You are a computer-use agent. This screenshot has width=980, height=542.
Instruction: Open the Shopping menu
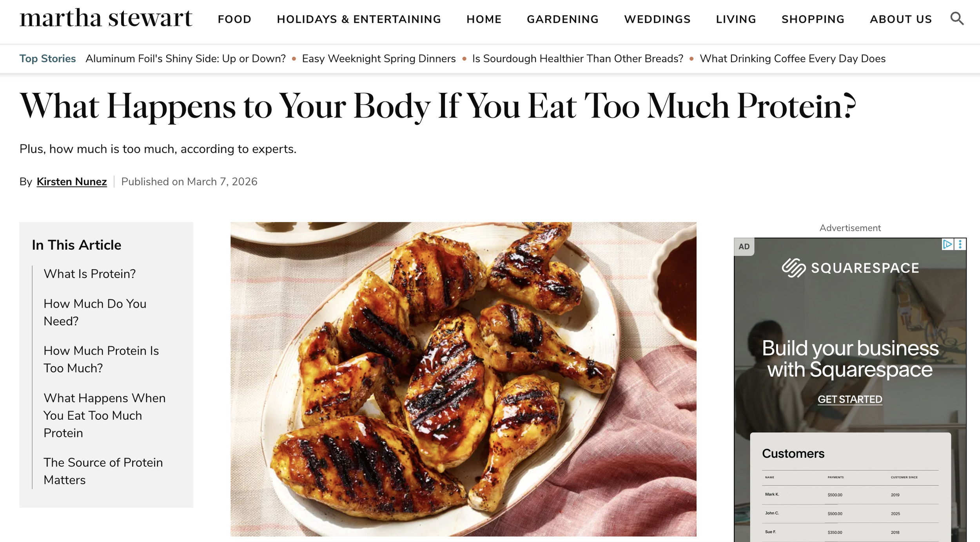pyautogui.click(x=813, y=19)
